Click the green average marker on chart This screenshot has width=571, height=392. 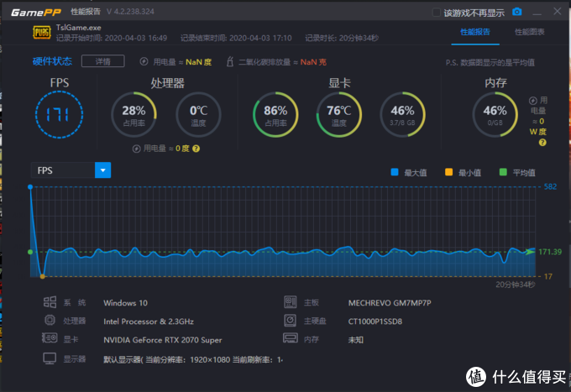(30, 252)
